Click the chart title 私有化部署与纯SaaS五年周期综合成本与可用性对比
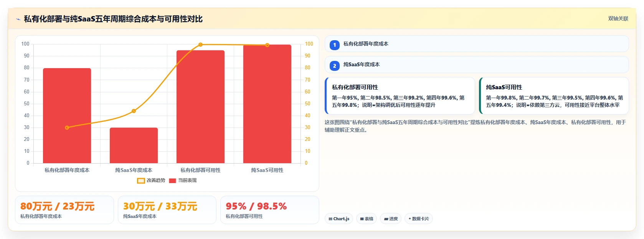Image resolution: width=644 pixels, height=239 pixels. click(113, 19)
